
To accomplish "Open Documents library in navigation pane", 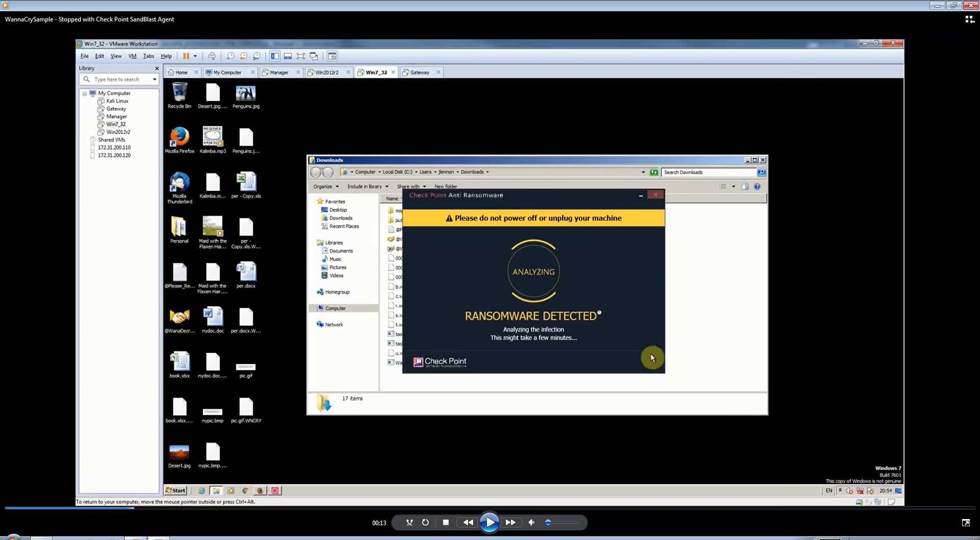I will (337, 251).
